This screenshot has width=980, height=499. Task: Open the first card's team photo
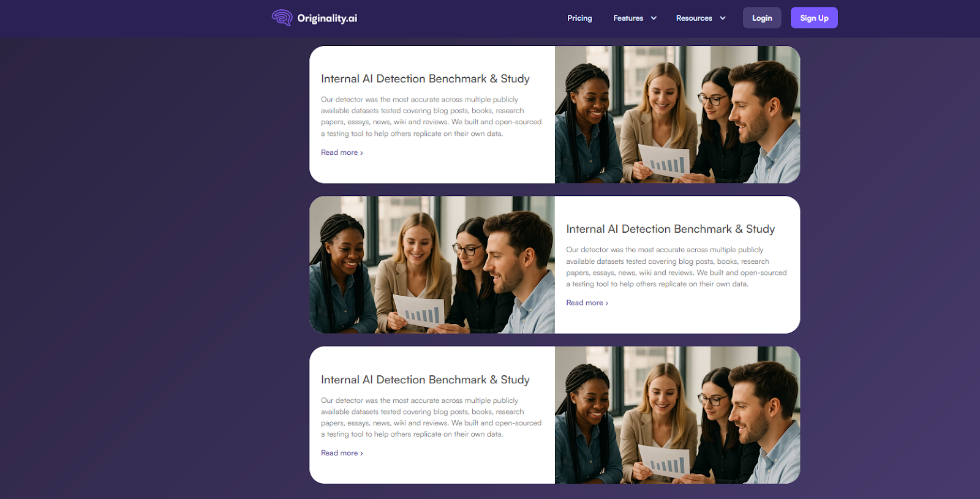tap(677, 114)
